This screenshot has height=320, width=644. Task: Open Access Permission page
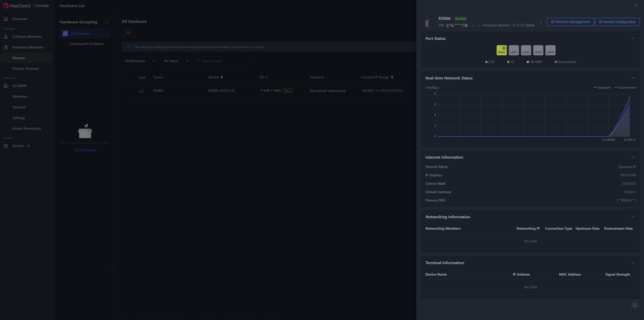(26, 128)
